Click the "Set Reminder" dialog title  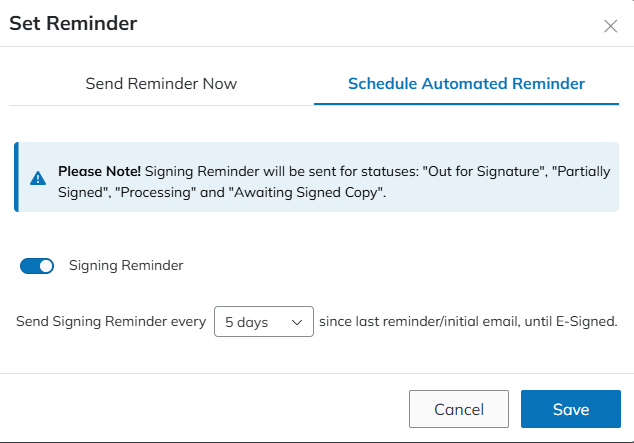click(73, 23)
